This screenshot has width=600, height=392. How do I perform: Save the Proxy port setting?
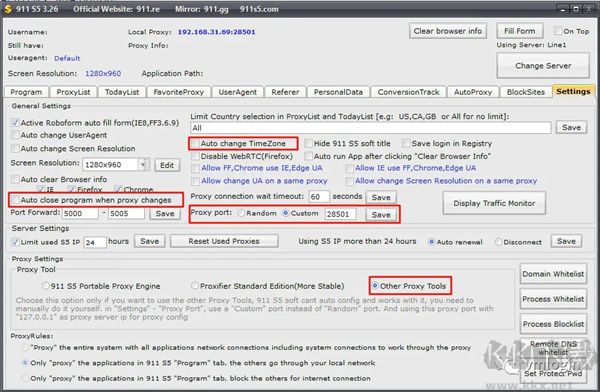pos(381,214)
